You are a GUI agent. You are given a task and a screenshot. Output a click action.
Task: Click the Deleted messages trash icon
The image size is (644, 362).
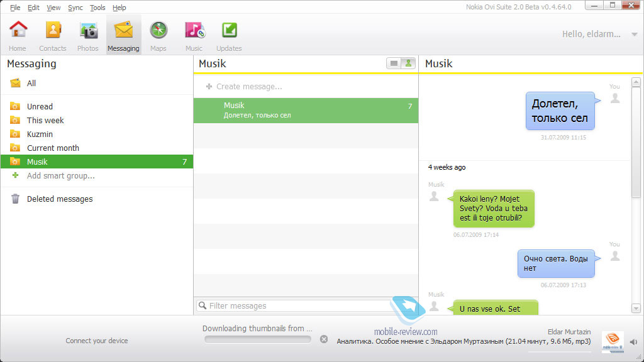point(15,199)
